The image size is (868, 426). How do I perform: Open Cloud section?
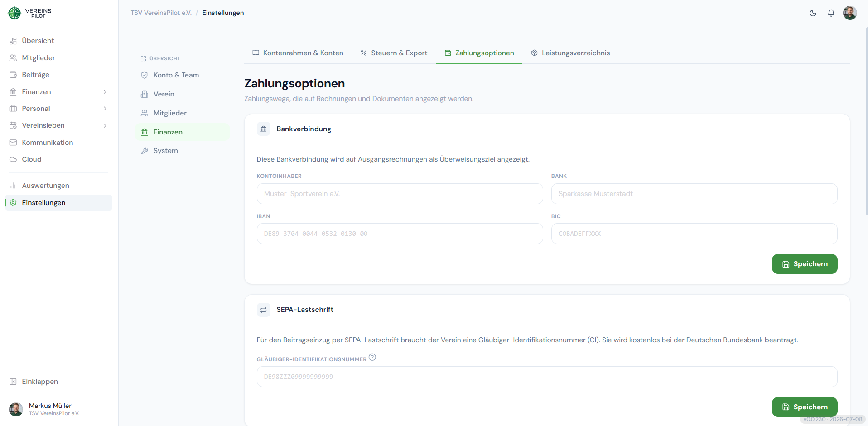[x=59, y=159]
